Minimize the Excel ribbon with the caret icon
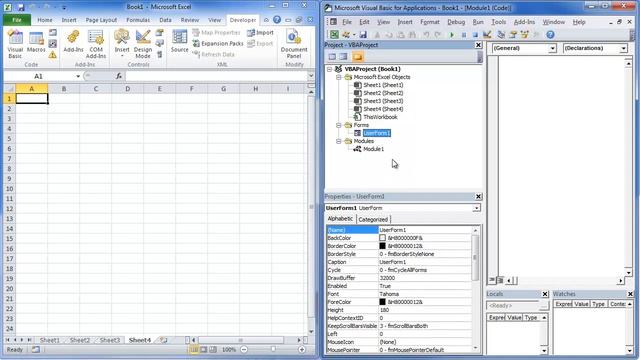The height and width of the screenshot is (360, 640). (x=266, y=20)
